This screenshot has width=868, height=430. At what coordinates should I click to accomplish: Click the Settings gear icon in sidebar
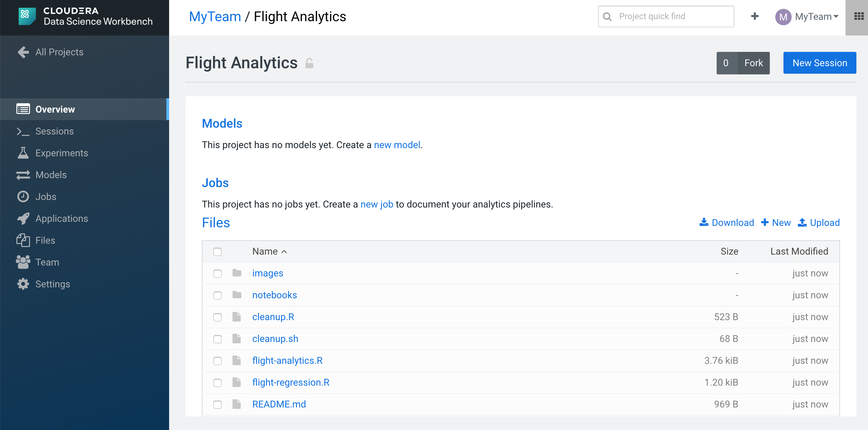[x=23, y=284]
